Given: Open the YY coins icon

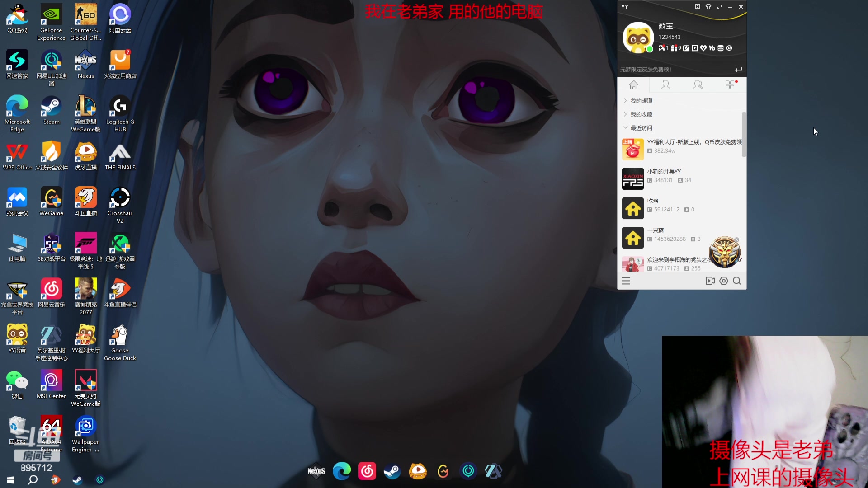Looking at the screenshot, I should pos(720,48).
